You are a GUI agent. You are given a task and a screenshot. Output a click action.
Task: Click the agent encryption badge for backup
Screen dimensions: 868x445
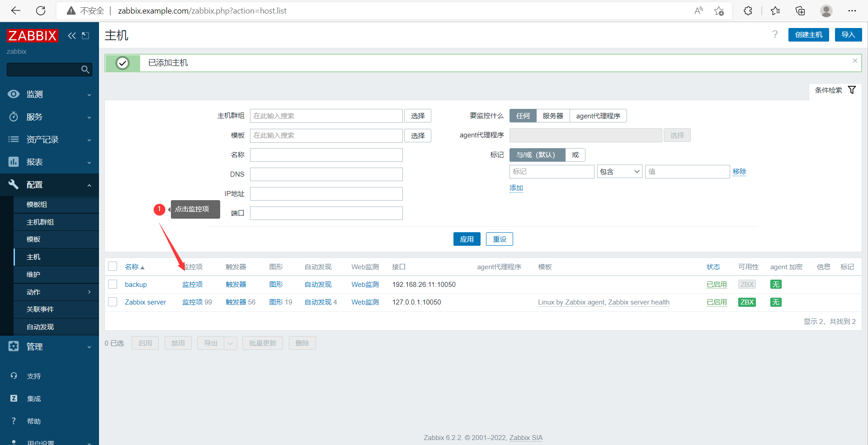coord(776,285)
